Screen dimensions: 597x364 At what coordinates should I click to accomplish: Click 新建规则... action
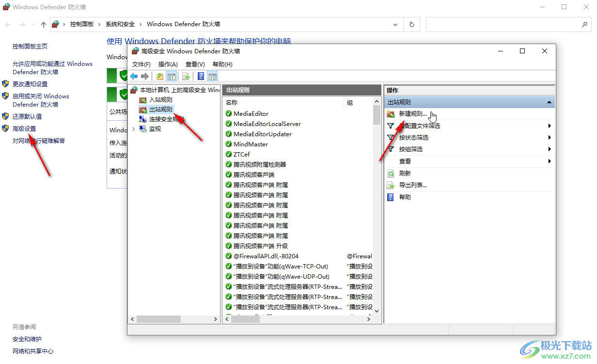coord(413,114)
